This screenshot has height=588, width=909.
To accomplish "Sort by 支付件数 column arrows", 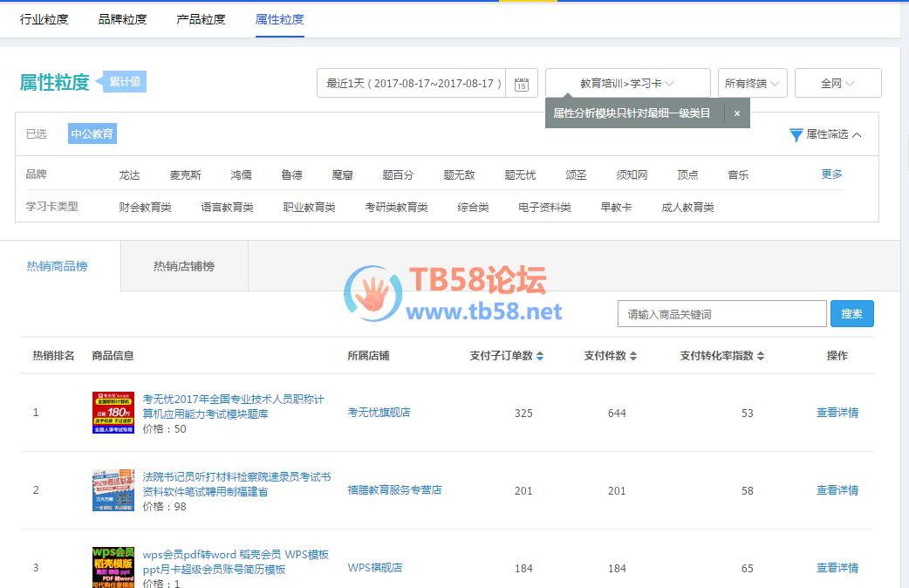I will click(633, 356).
